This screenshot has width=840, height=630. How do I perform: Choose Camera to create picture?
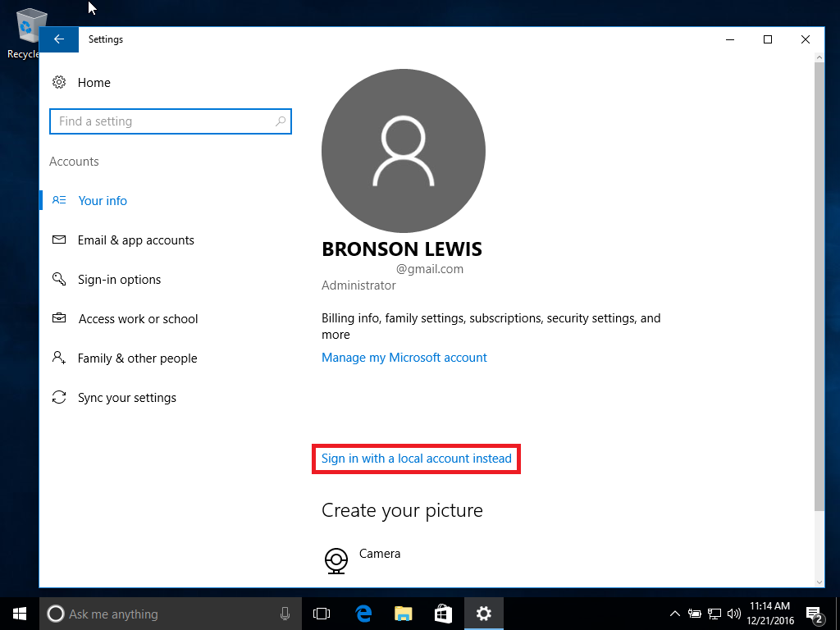(380, 554)
